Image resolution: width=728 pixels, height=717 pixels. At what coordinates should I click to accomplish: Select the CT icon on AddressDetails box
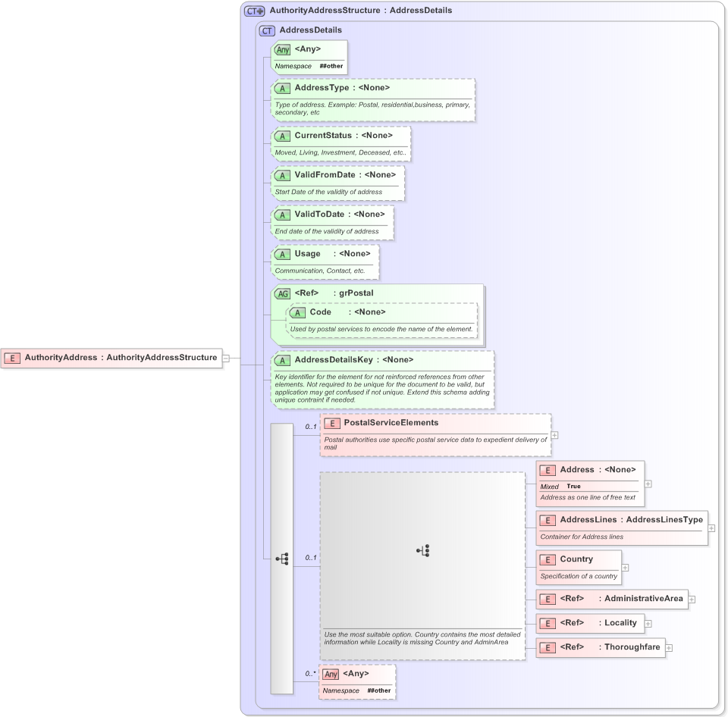click(266, 30)
